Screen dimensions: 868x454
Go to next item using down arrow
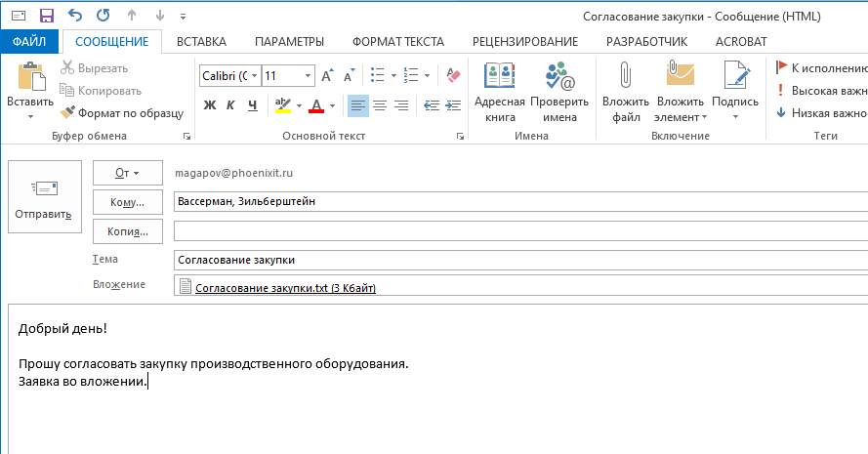point(160,16)
